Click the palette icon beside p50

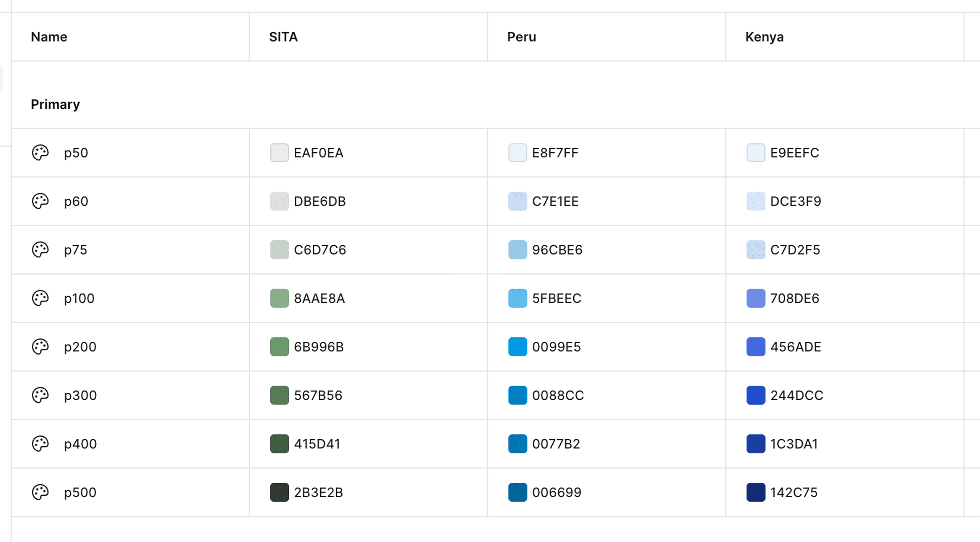[x=40, y=153]
